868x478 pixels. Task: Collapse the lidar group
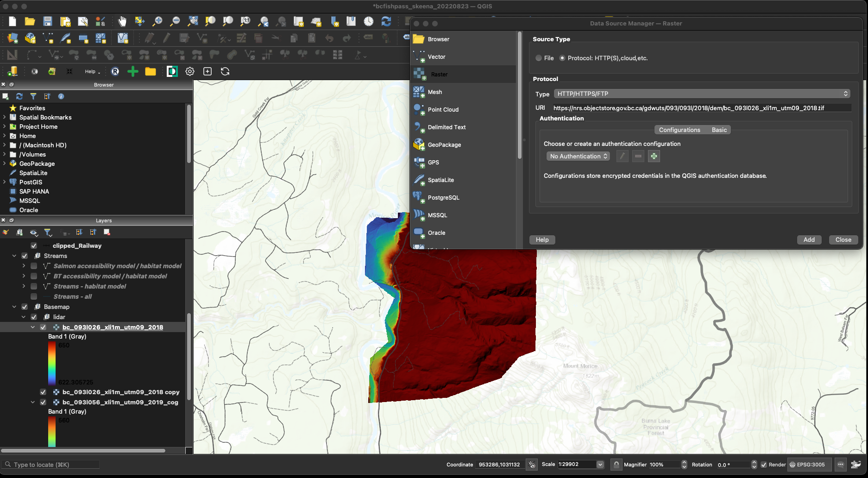pos(24,317)
